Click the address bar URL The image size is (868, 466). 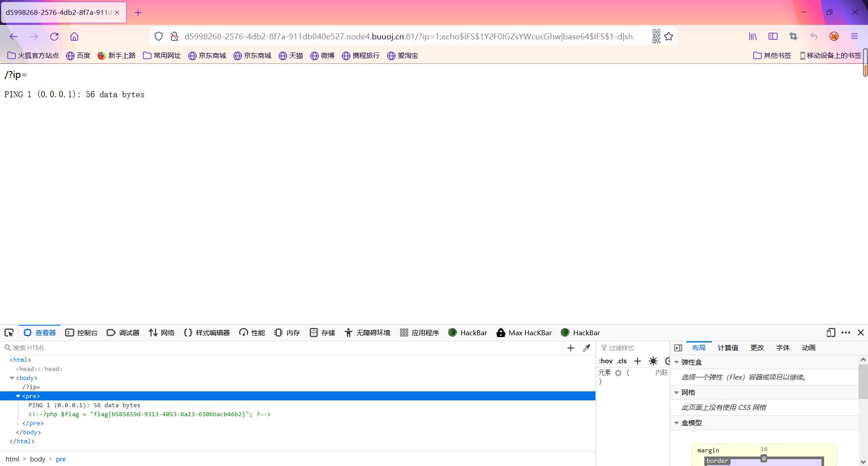(409, 37)
